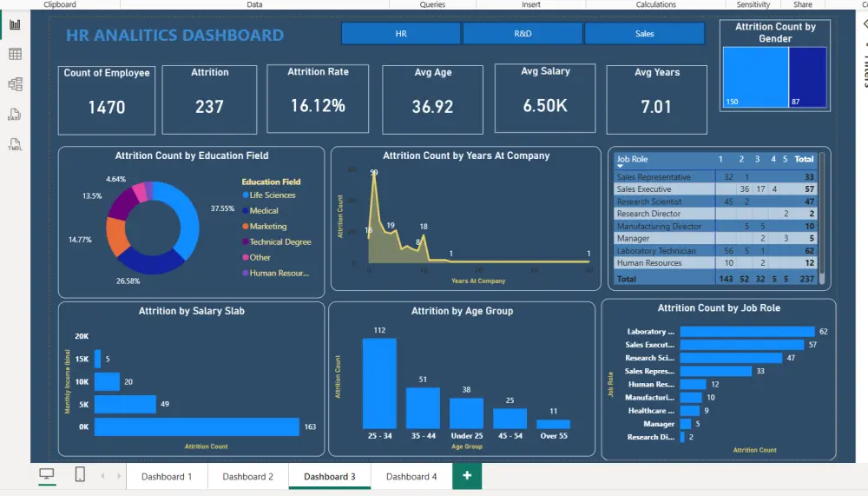Click the Laboratory job role bar
This screenshot has width=868, height=496.
click(x=747, y=332)
